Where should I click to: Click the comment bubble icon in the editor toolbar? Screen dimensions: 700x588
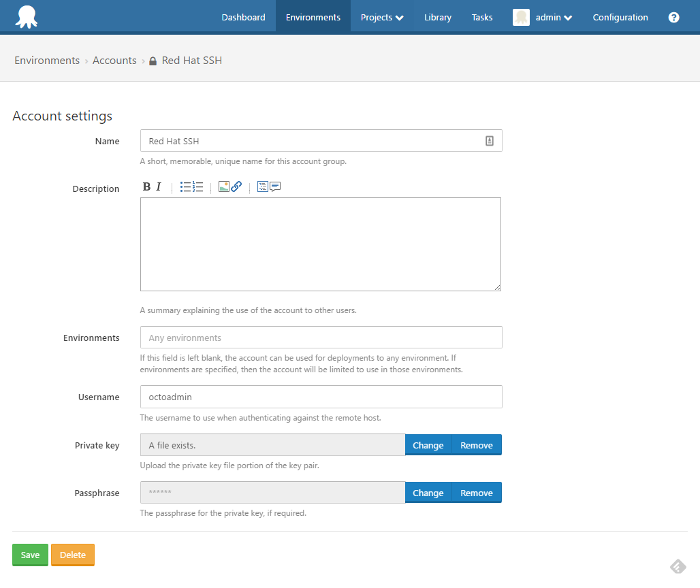click(274, 186)
